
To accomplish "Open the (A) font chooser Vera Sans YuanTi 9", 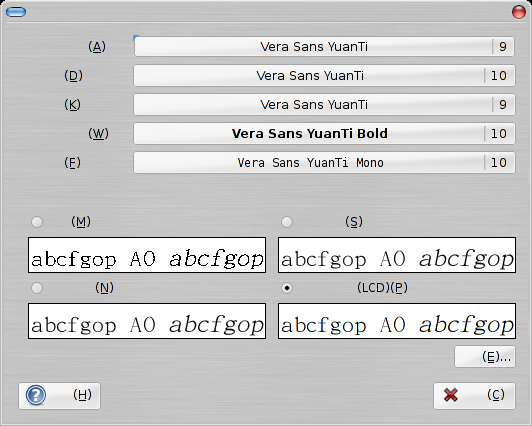I will coord(324,46).
